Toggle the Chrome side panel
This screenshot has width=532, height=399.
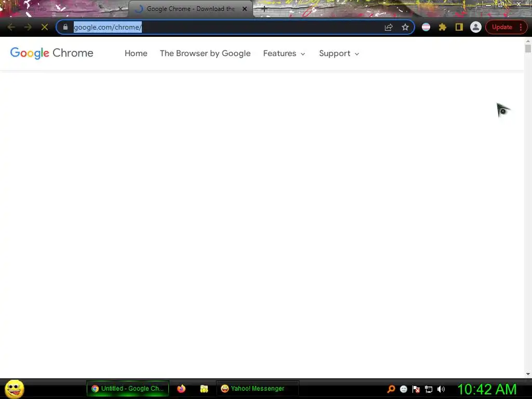pos(459,27)
